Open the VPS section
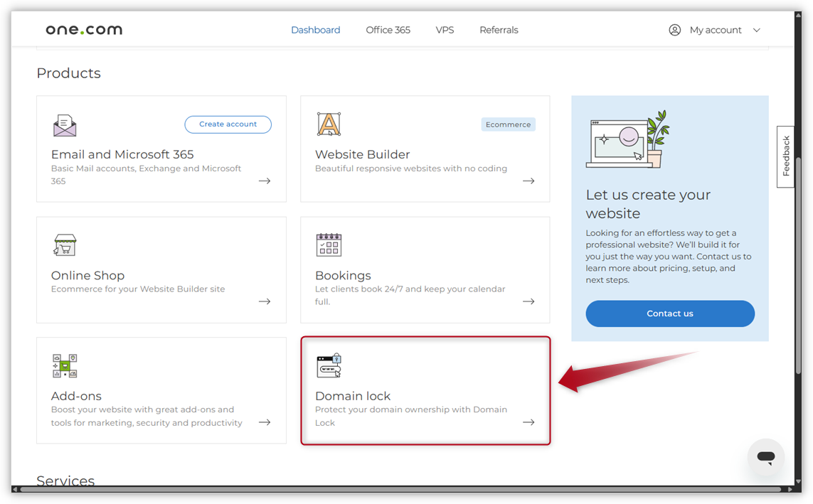813x504 pixels. pos(445,30)
